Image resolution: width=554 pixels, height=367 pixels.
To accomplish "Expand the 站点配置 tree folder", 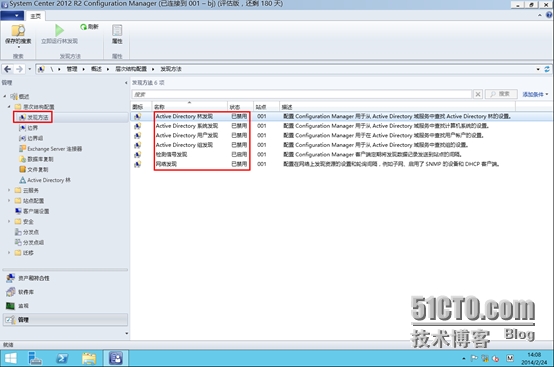I will [x=9, y=201].
